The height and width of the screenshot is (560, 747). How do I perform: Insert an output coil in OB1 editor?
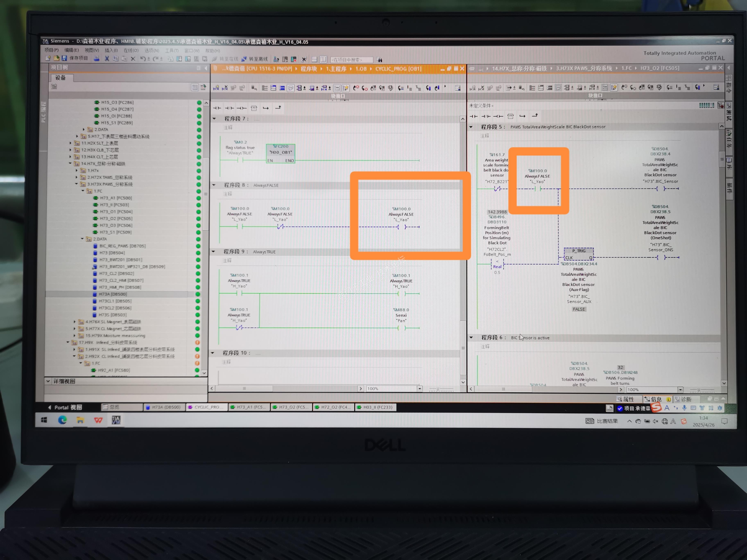point(241,108)
